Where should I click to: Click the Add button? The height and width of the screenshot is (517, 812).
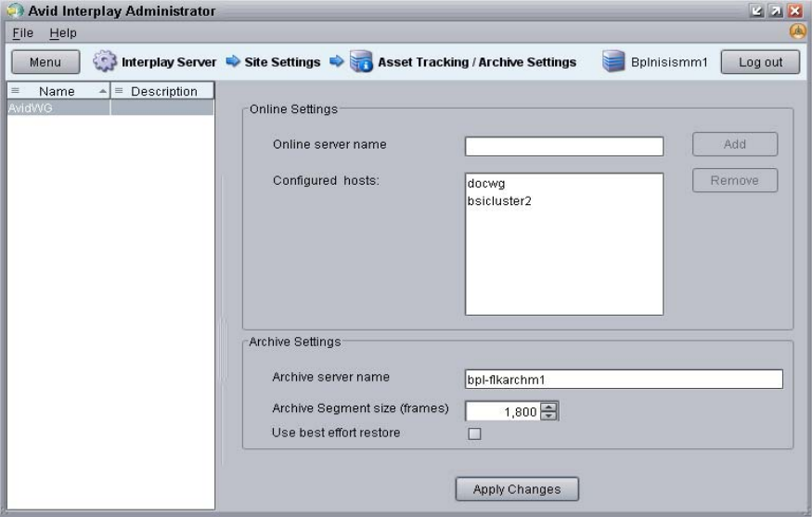735,144
